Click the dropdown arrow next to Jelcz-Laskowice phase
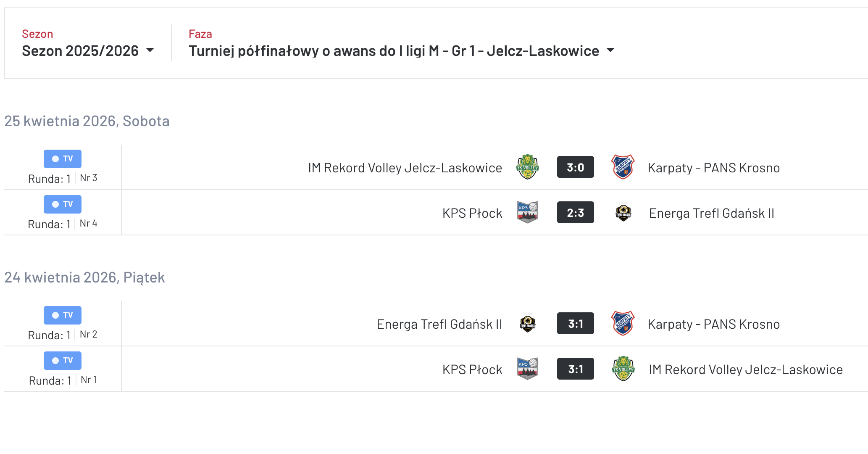This screenshot has height=454, width=868. [x=610, y=51]
